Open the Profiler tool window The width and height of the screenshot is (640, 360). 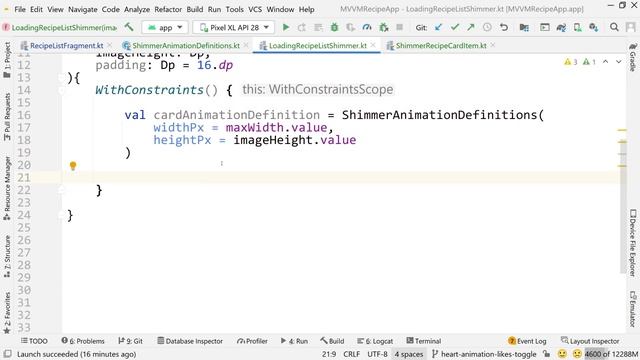click(x=252, y=341)
